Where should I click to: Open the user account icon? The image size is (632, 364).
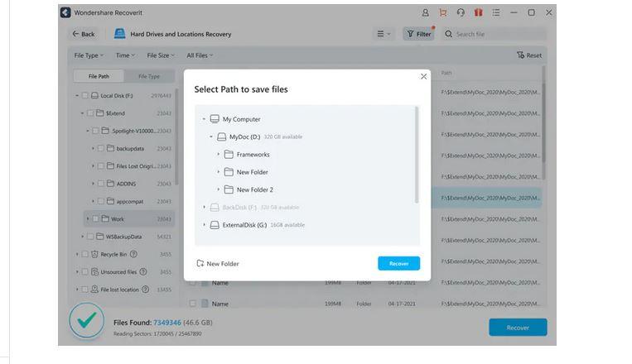[425, 13]
